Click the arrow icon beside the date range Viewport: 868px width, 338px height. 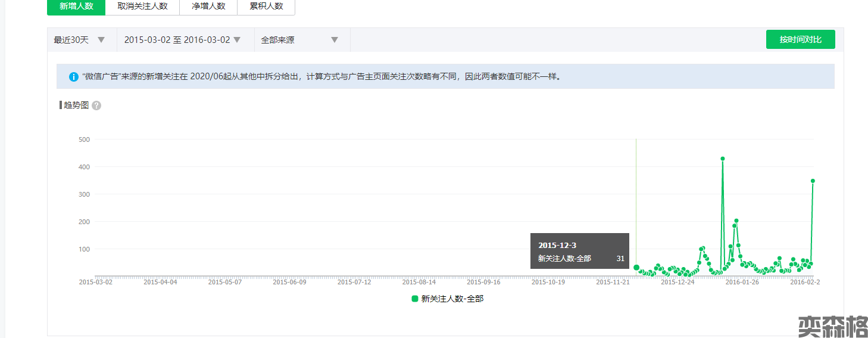[237, 40]
